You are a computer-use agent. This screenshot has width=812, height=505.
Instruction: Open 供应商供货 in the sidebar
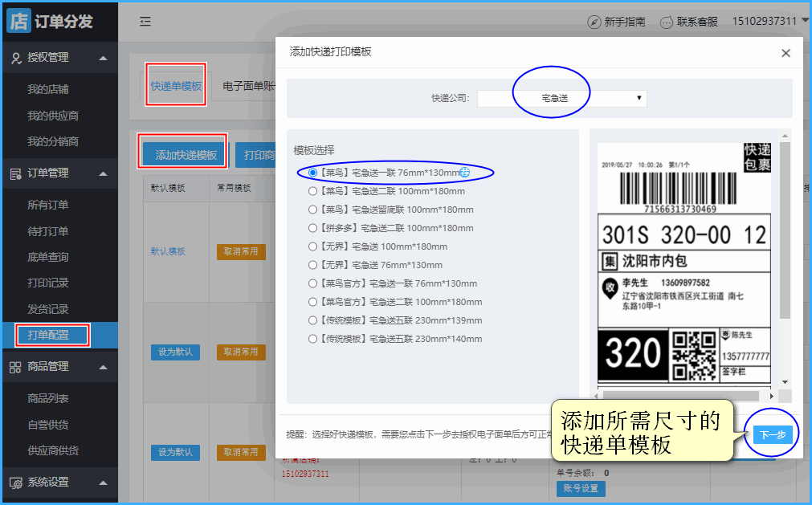pyautogui.click(x=53, y=450)
